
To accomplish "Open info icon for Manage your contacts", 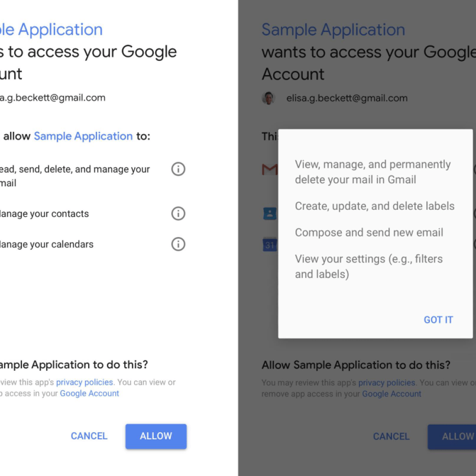I will pyautogui.click(x=178, y=214).
